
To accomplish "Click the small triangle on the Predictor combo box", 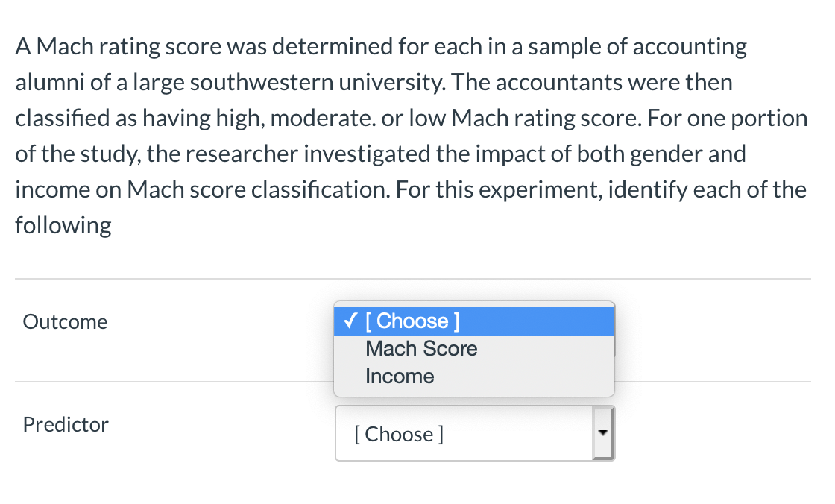I will 602,433.
